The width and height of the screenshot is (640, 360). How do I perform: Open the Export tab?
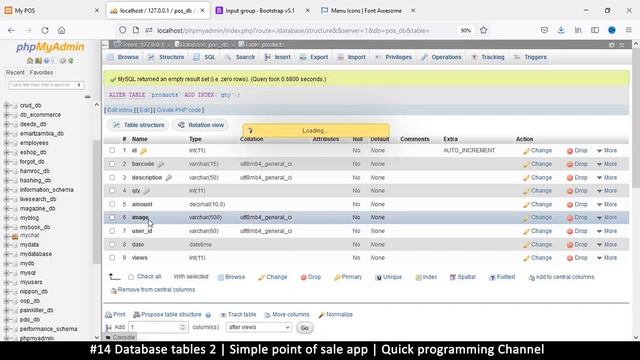click(314, 57)
